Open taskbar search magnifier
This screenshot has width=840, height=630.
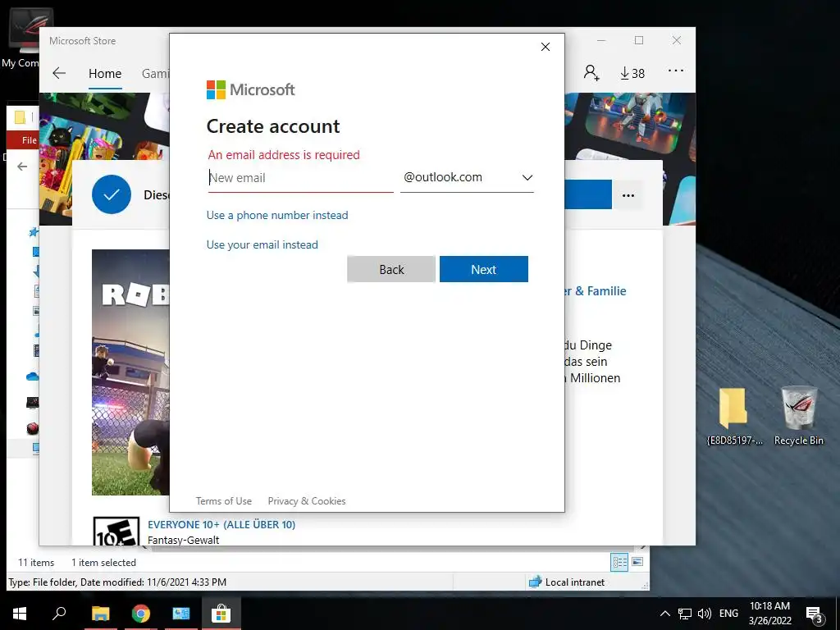(59, 614)
